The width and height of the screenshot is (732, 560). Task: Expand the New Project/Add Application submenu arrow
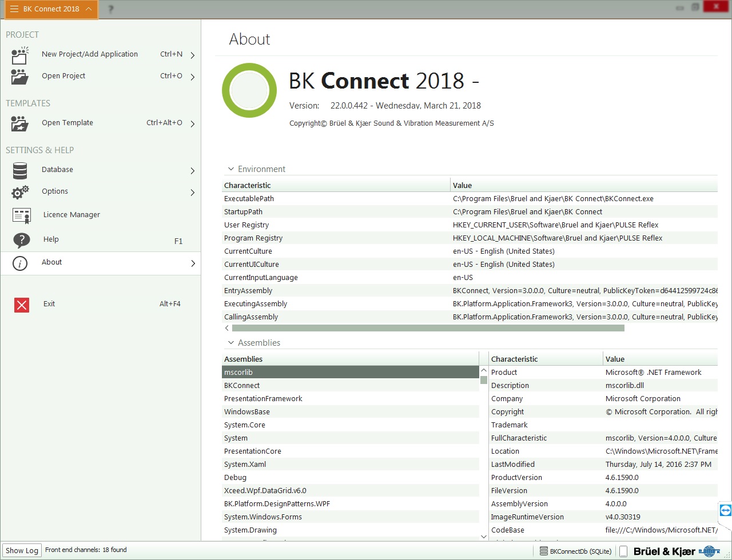click(193, 55)
